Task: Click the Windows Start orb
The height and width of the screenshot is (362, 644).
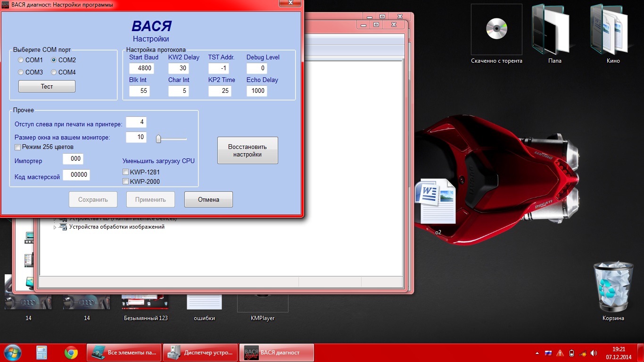Action: coord(12,353)
